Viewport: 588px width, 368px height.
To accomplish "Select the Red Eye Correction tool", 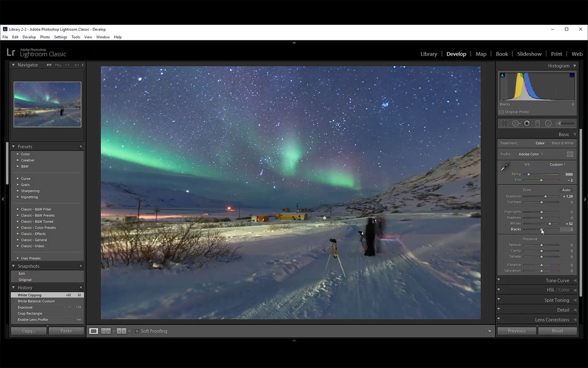I will tap(527, 123).
